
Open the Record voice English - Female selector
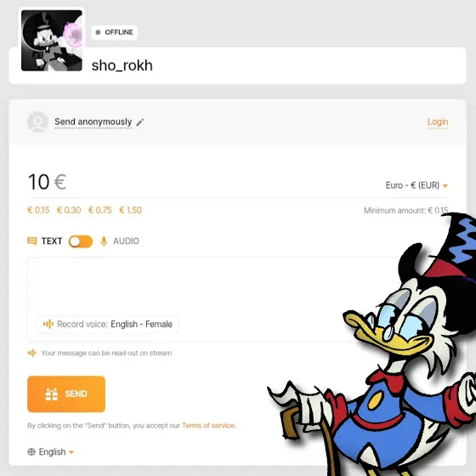click(107, 324)
